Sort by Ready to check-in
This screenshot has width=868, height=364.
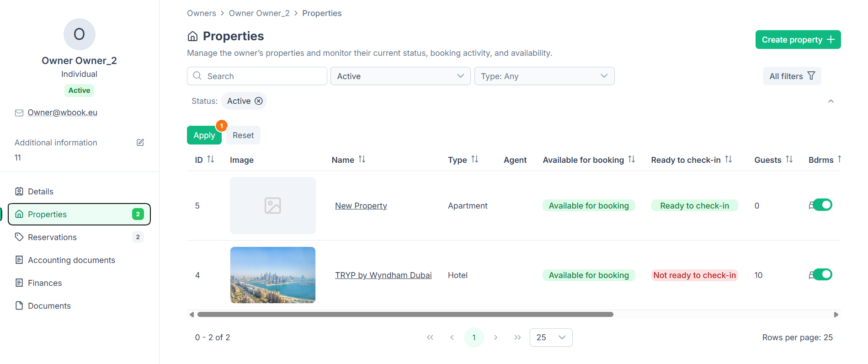[729, 160]
